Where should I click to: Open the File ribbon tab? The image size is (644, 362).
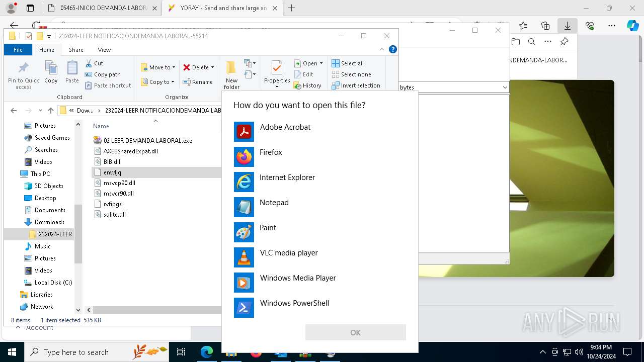18,50
